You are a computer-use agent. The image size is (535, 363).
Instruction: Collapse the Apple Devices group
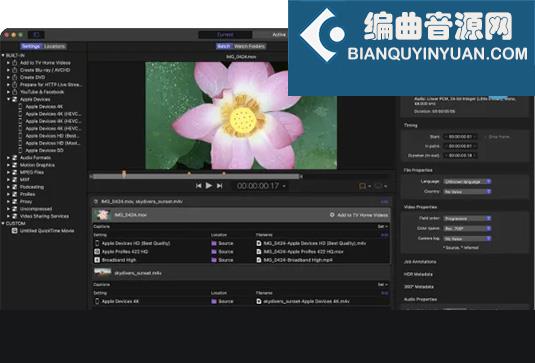coord(9,99)
